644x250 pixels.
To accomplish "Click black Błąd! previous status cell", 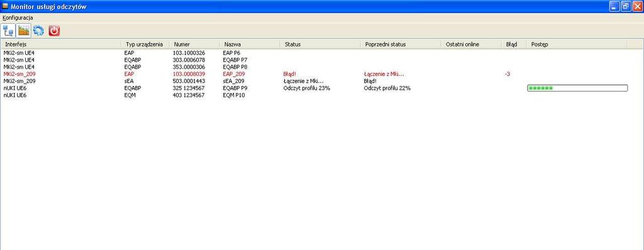I will point(370,81).
